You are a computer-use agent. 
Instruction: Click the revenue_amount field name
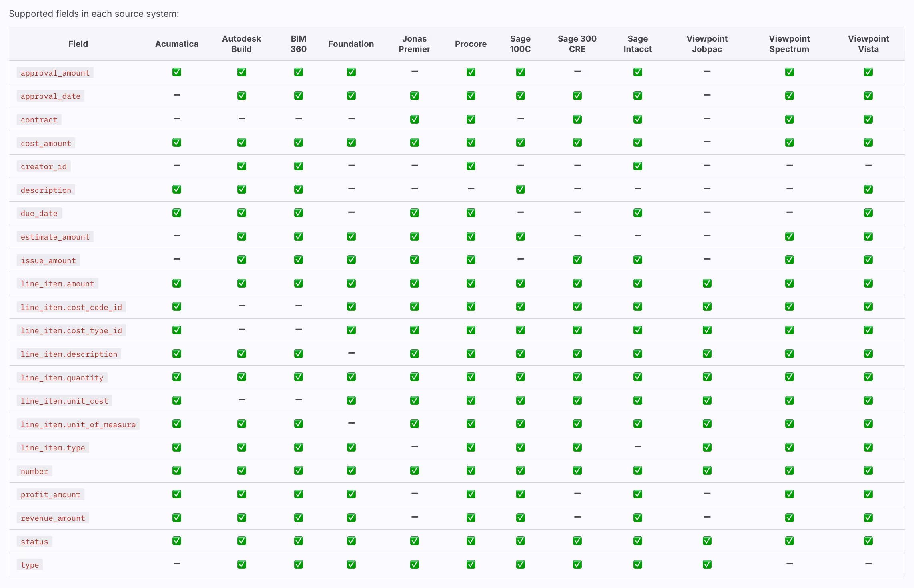click(x=53, y=518)
